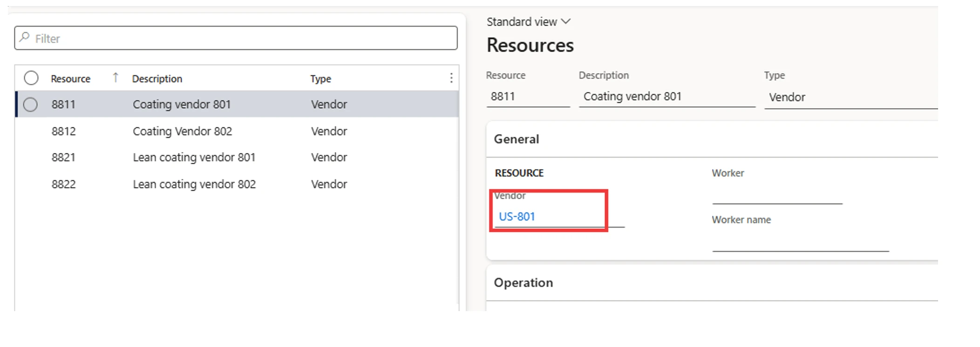
Task: Open the US-801 vendor link
Action: 517,216
